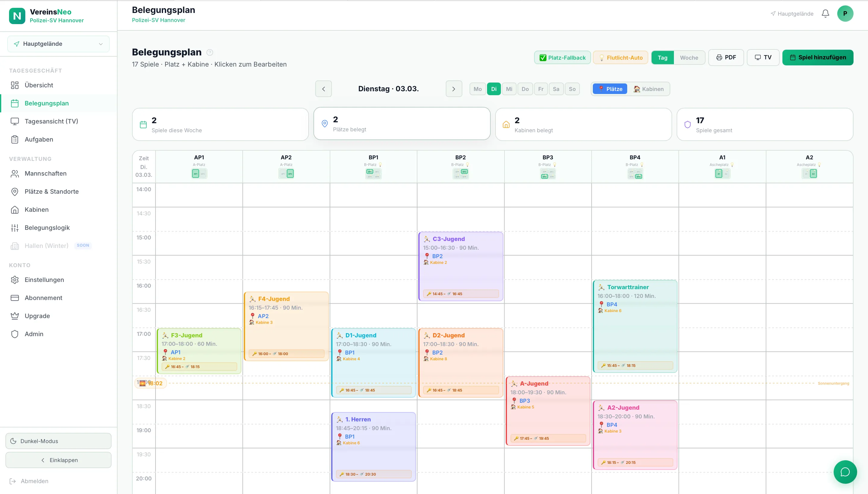Screen dimensions: 868x494
Task: Toggle the Platz-Fallback option
Action: pyautogui.click(x=562, y=58)
